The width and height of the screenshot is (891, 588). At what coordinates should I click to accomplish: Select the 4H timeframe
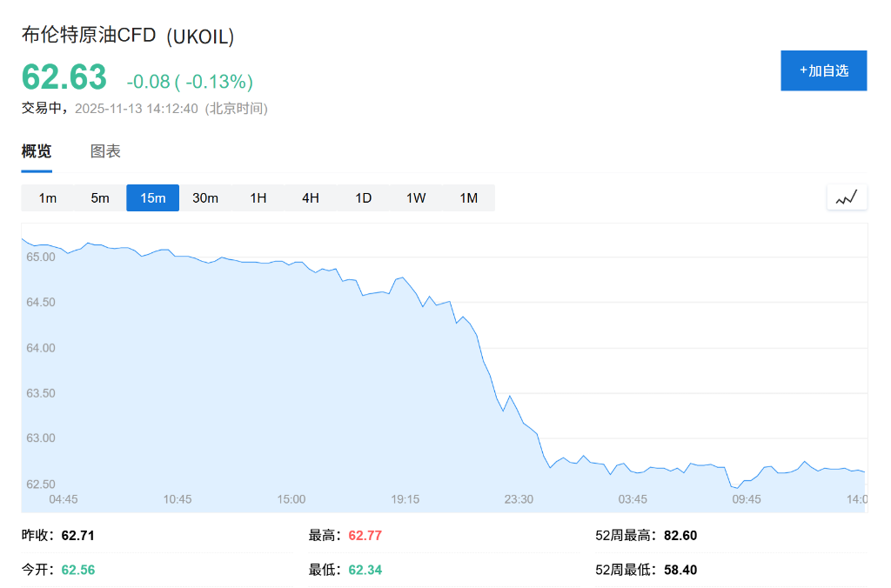tap(311, 197)
